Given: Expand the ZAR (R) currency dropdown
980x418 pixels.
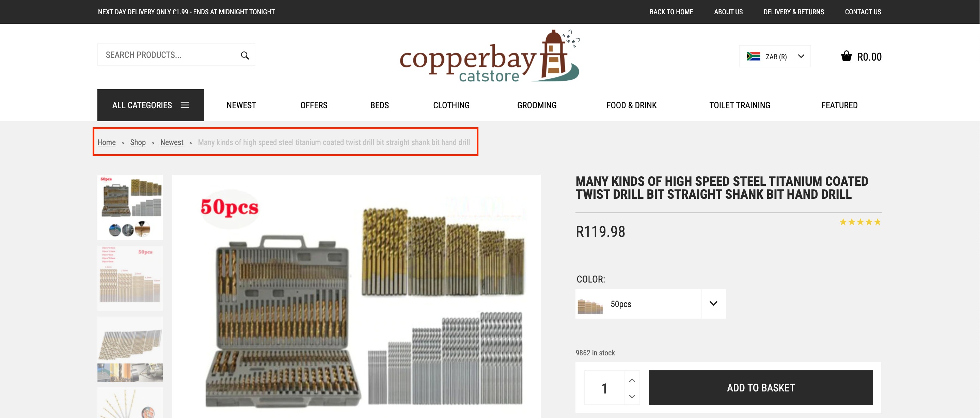Looking at the screenshot, I should [x=775, y=56].
